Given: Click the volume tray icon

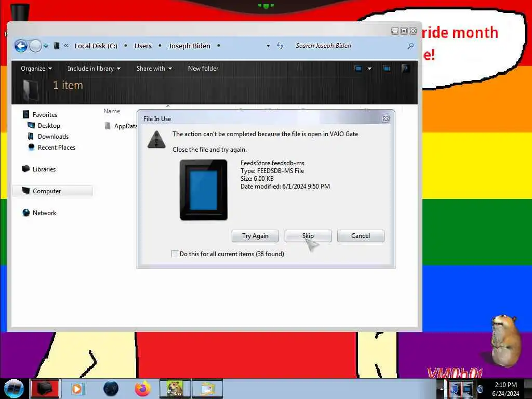Looking at the screenshot, I should pyautogui.click(x=480, y=389).
